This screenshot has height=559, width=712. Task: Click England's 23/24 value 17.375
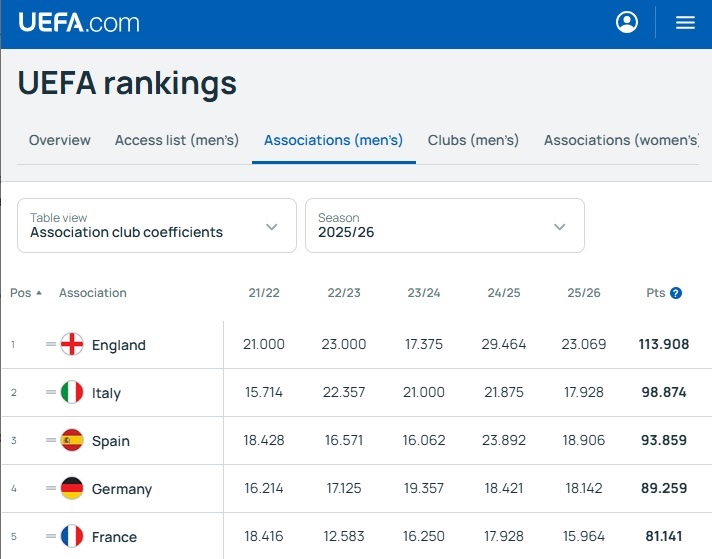click(424, 344)
